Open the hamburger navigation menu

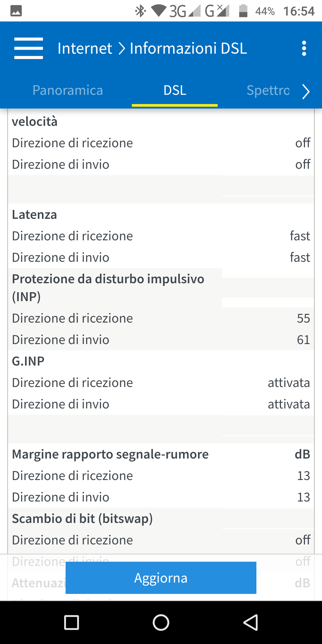[x=29, y=48]
